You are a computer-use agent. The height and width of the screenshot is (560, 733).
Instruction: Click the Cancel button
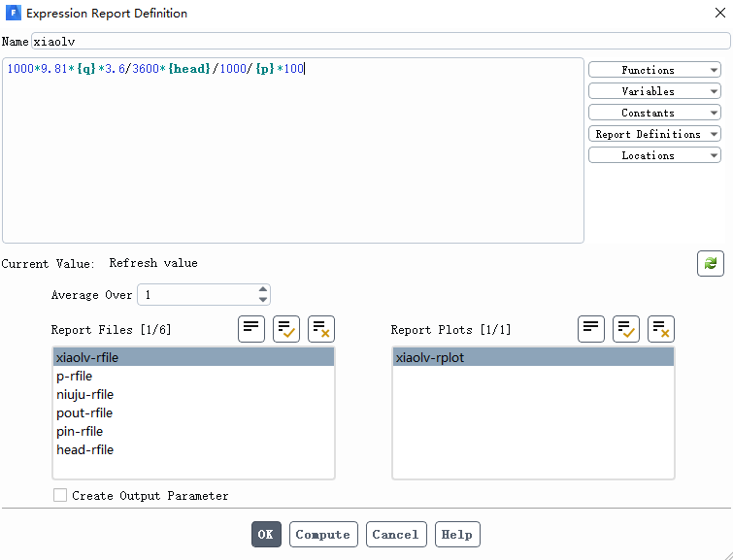(x=396, y=534)
